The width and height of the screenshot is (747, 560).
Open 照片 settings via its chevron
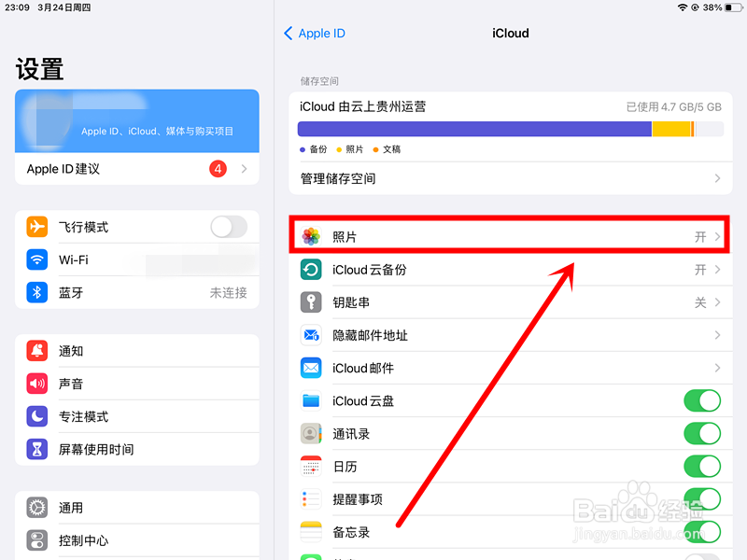click(x=717, y=237)
